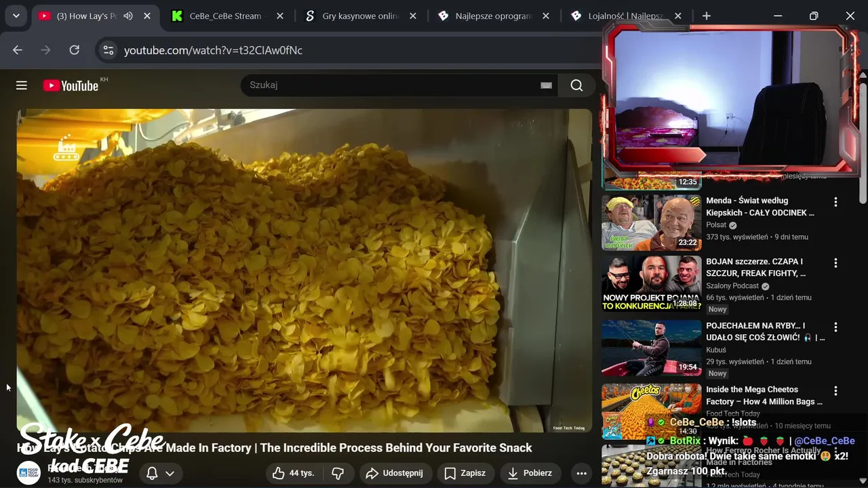View site information icon in address bar

click(x=108, y=50)
